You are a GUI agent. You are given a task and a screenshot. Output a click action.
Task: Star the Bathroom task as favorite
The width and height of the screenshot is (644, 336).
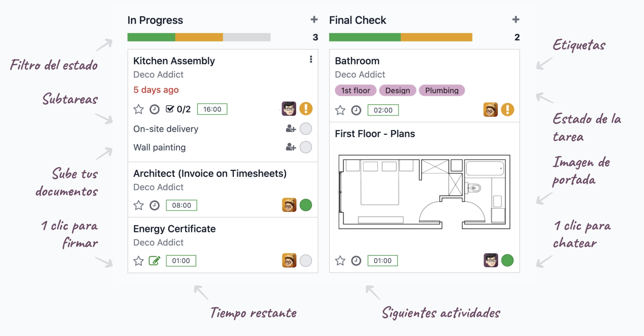340,110
